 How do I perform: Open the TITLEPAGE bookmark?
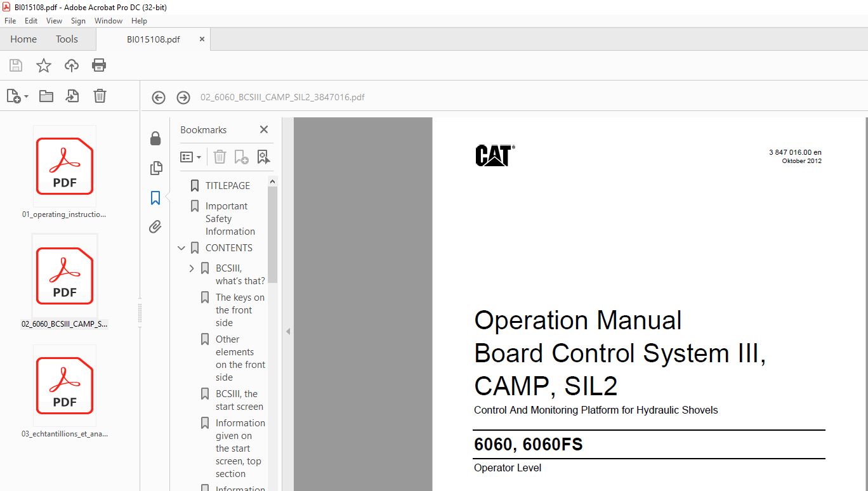coord(228,185)
